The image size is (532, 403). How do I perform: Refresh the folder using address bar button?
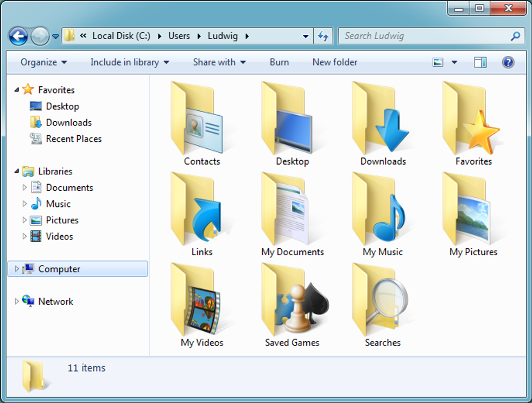click(323, 36)
